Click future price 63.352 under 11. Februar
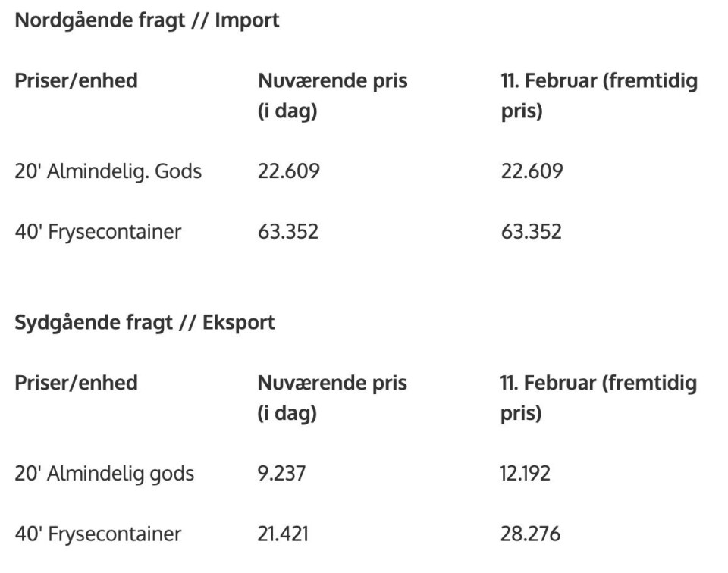 point(531,231)
